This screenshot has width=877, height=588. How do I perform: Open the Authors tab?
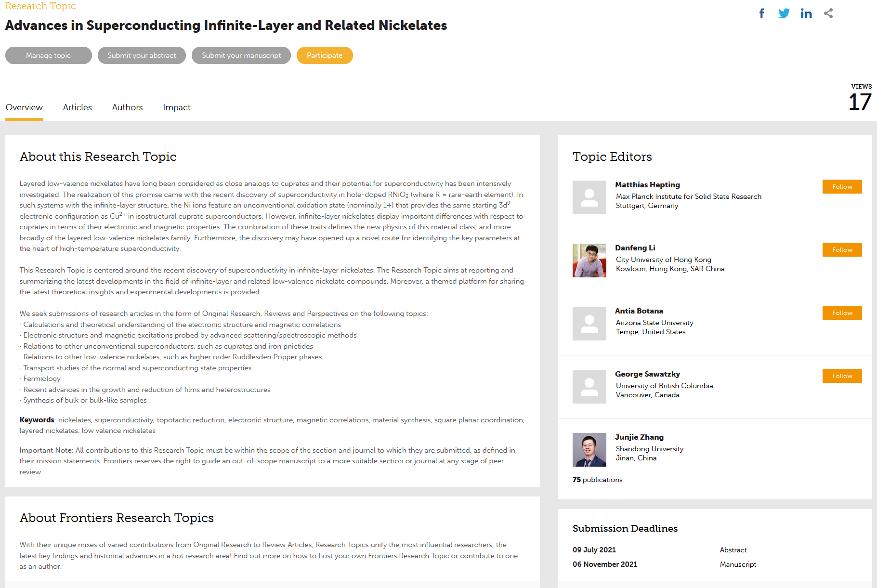[127, 107]
